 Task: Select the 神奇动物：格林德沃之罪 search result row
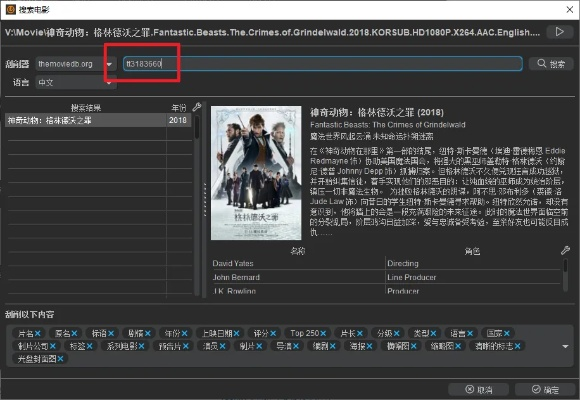click(98, 120)
